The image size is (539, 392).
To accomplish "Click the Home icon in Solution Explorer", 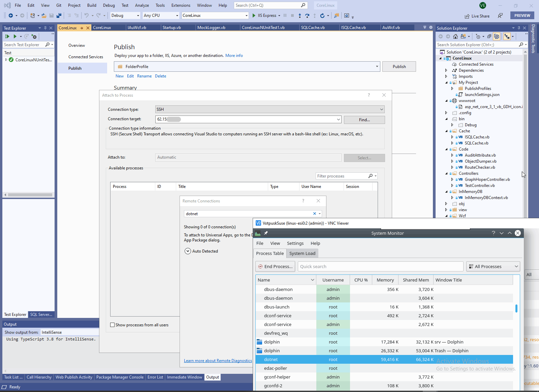I will [x=455, y=36].
